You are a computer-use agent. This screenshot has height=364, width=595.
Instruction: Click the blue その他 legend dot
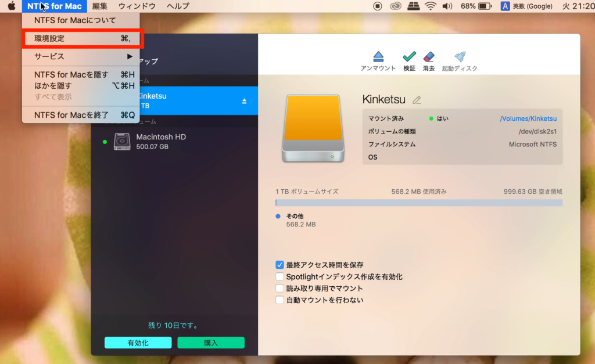[x=278, y=216]
